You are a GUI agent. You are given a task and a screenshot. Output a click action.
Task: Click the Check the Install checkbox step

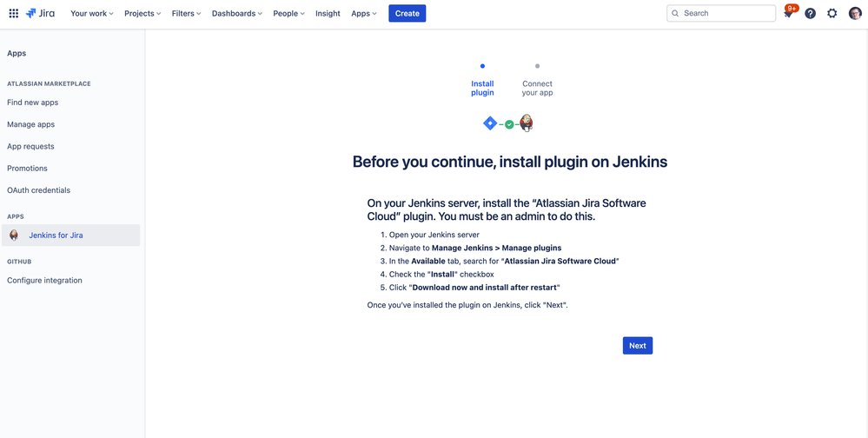click(441, 274)
